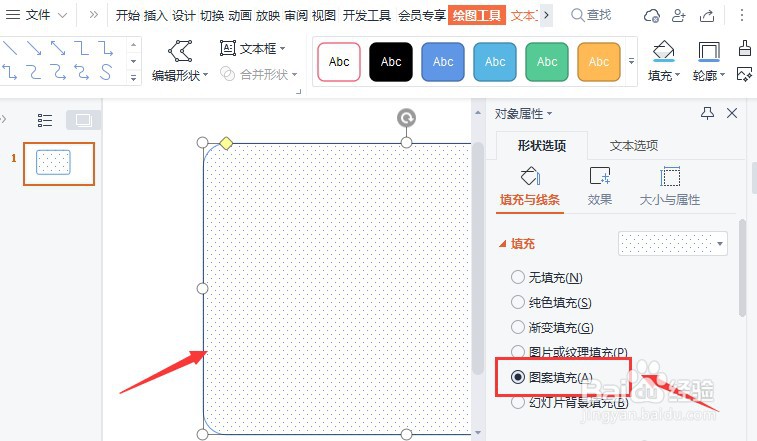Image resolution: width=757 pixels, height=441 pixels.
Task: Switch to the 插入 ribbon tab
Action: click(x=156, y=15)
